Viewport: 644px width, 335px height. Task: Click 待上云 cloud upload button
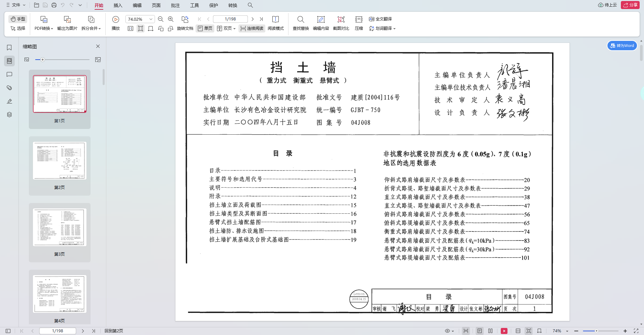pos(607,5)
